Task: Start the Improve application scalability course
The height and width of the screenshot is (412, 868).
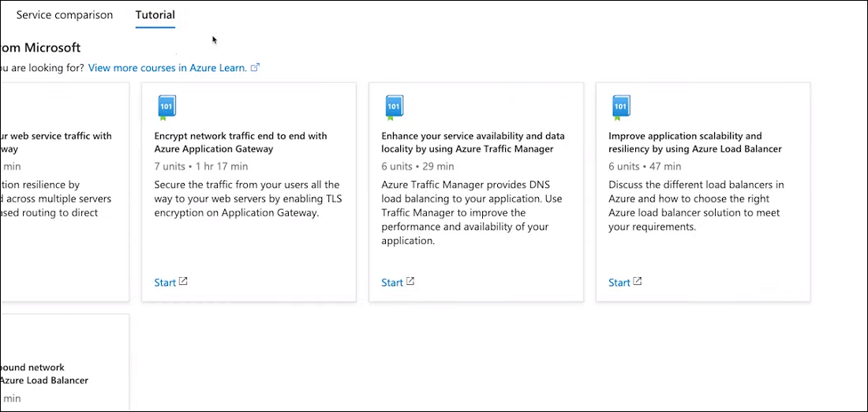Action: click(619, 283)
